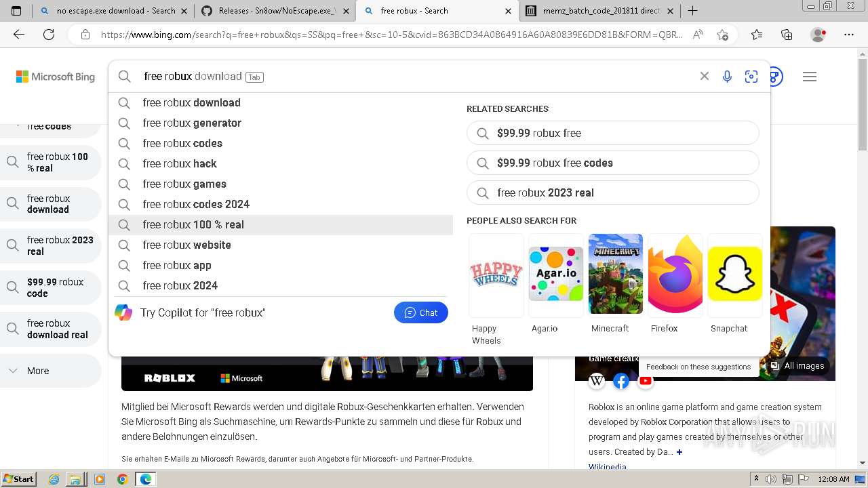Open Wikipedia icon under Roblox image

pyautogui.click(x=597, y=381)
